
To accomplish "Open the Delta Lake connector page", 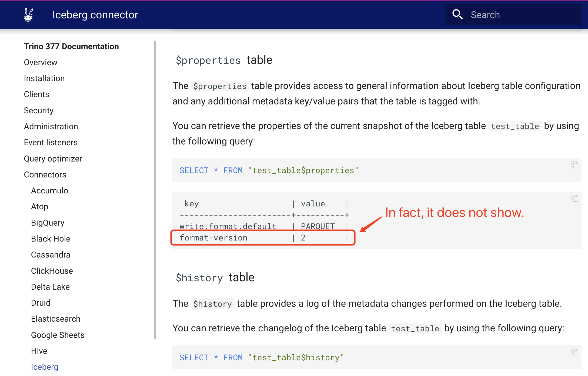I will click(50, 287).
